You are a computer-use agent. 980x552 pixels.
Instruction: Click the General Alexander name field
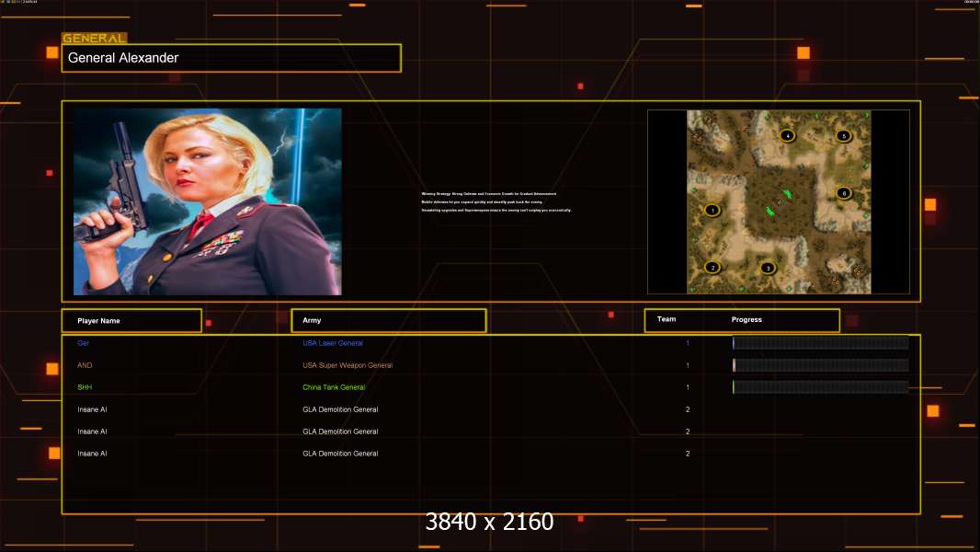[x=232, y=58]
